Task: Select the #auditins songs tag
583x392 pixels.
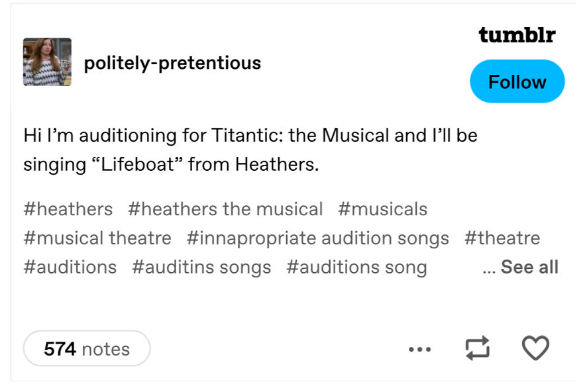Action: coord(201,268)
